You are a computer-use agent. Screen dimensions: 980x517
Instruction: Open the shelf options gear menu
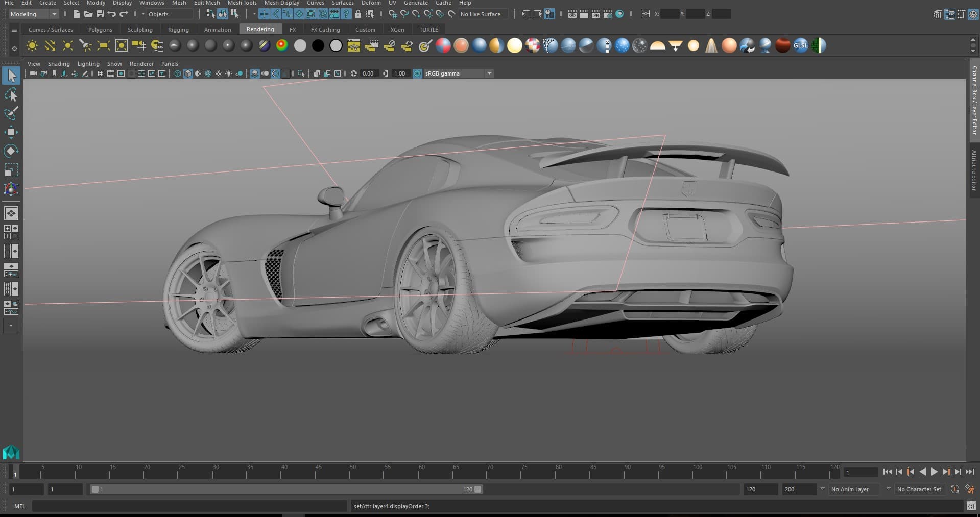pyautogui.click(x=14, y=49)
